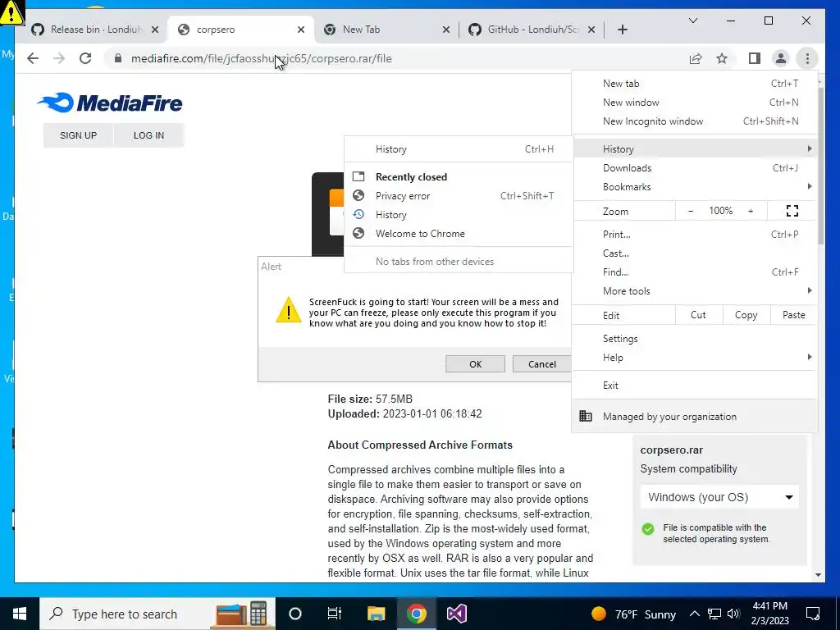Open Downloads from the Chrome menu

695,168
